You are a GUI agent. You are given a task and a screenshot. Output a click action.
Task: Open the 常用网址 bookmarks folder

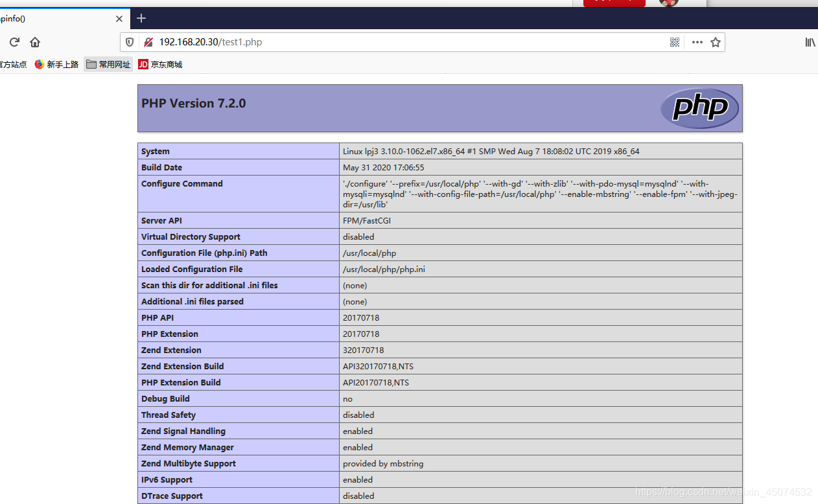click(108, 64)
